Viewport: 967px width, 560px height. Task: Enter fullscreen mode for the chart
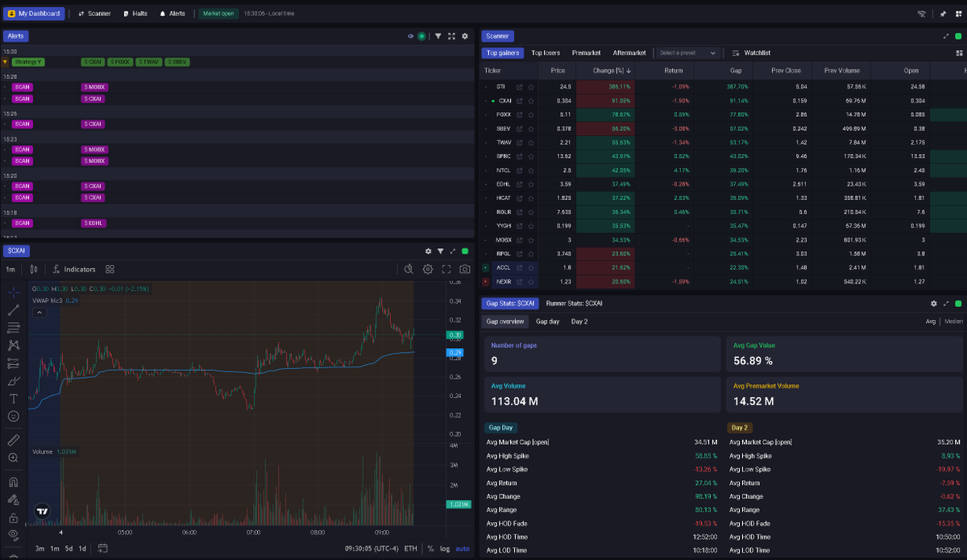[446, 269]
